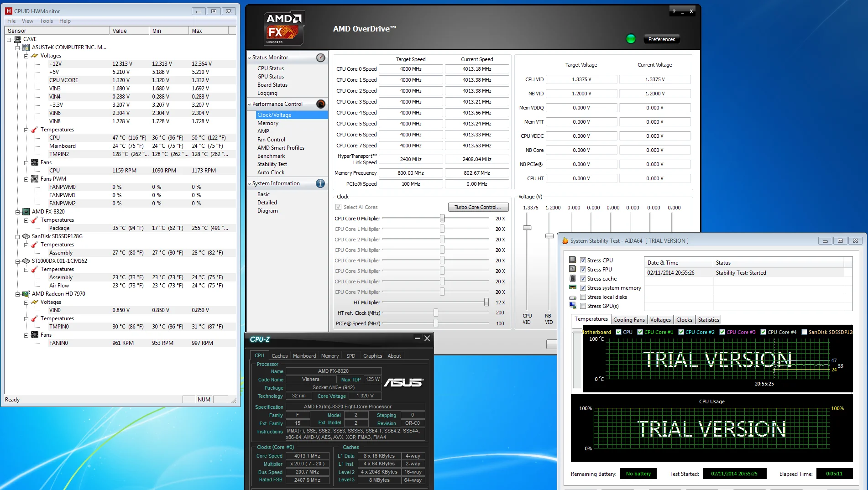Toggle Select All Cores checkbox
Image resolution: width=868 pixels, height=490 pixels.
coord(338,207)
